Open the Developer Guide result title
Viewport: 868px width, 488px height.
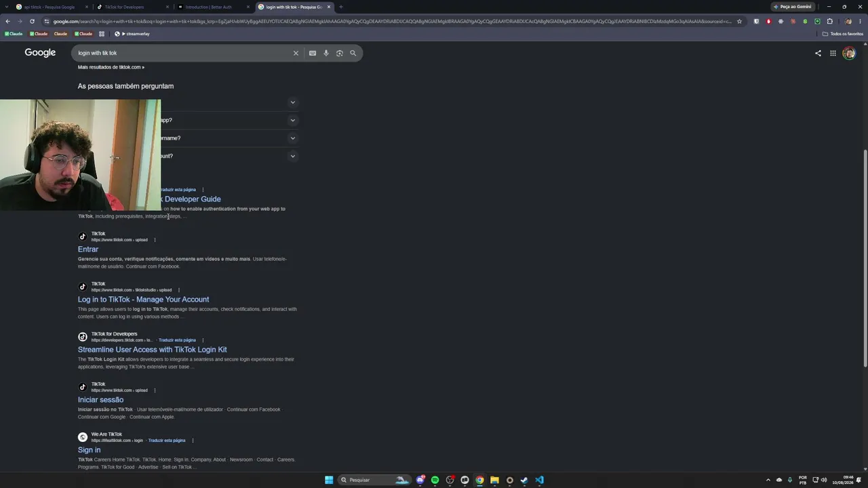[191, 199]
